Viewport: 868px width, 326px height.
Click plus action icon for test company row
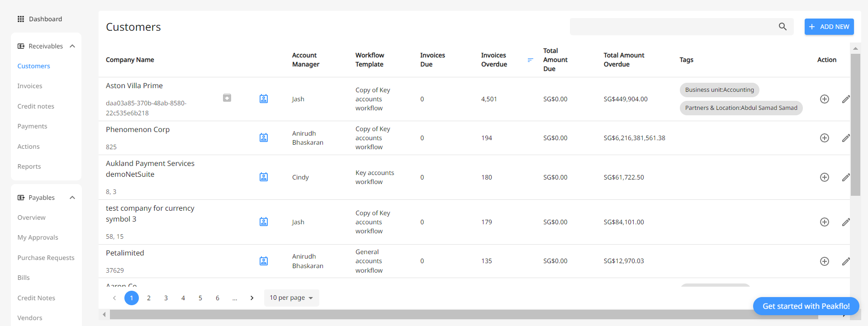coord(825,222)
